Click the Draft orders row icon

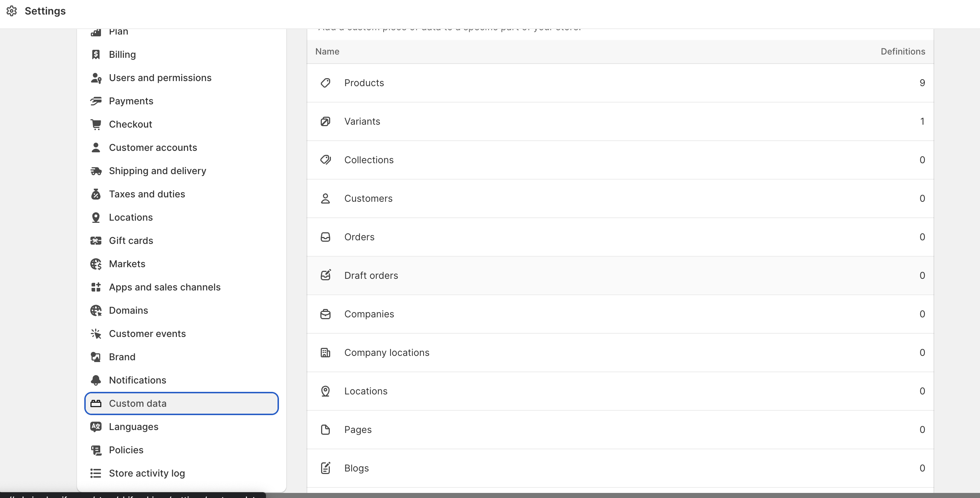coord(325,275)
